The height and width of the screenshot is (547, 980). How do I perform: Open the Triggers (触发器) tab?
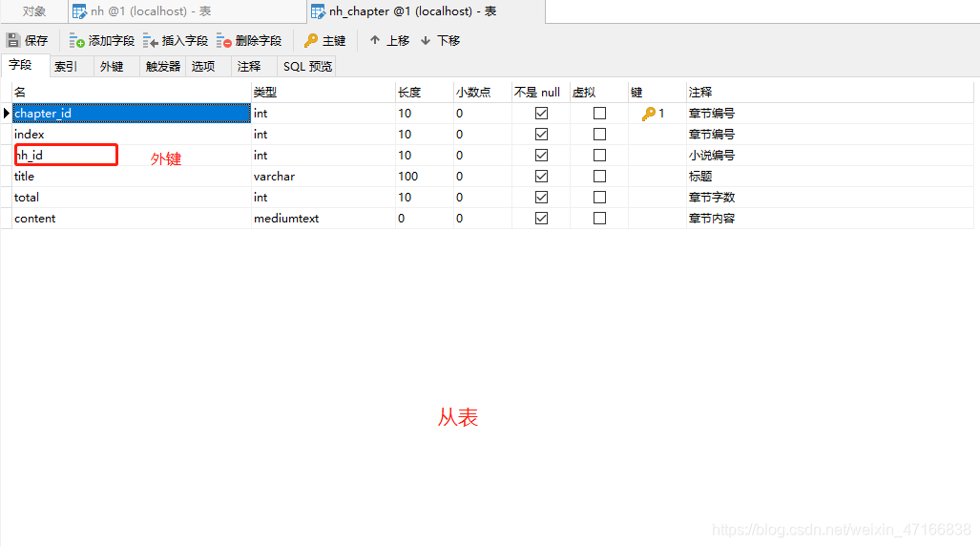tap(162, 66)
